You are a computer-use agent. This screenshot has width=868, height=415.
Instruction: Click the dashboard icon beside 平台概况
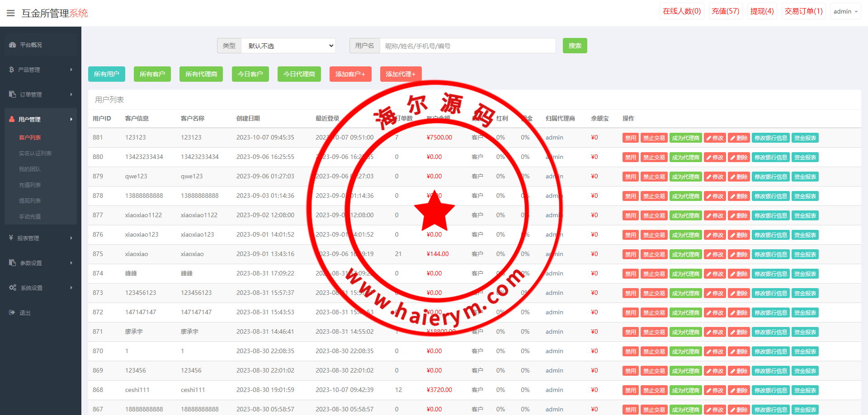pos(12,45)
